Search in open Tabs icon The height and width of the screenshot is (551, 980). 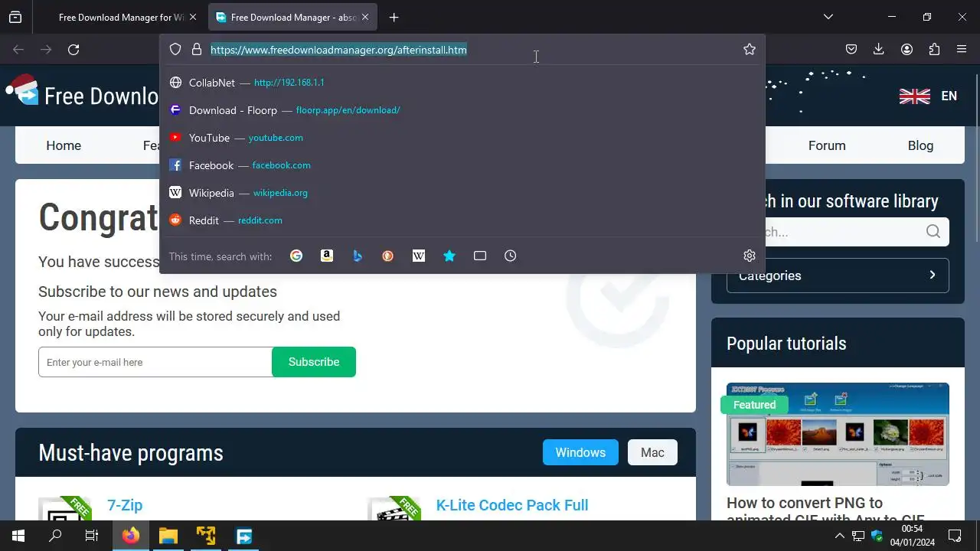[480, 256]
